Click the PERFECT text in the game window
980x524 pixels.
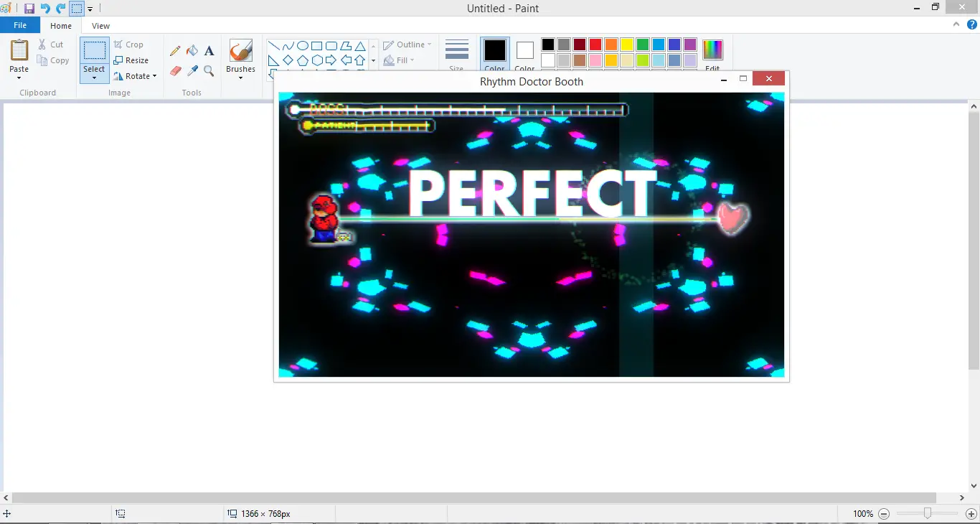point(532,194)
